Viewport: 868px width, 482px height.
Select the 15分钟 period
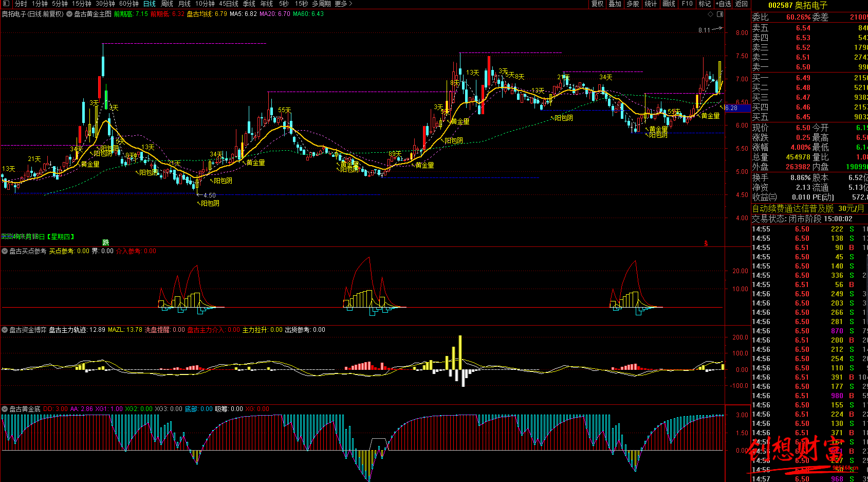point(81,4)
